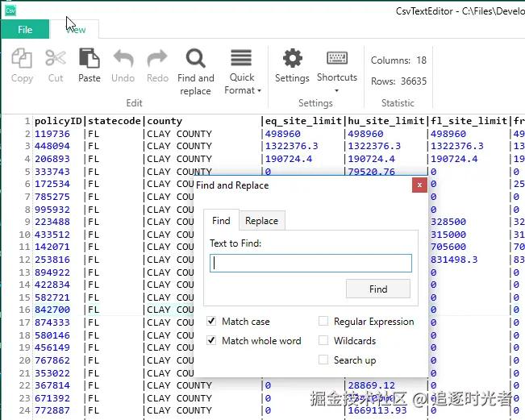Click the value 1322376.3 under eq_site_limit
Image resolution: width=525 pixels, height=420 pixels.
click(291, 146)
